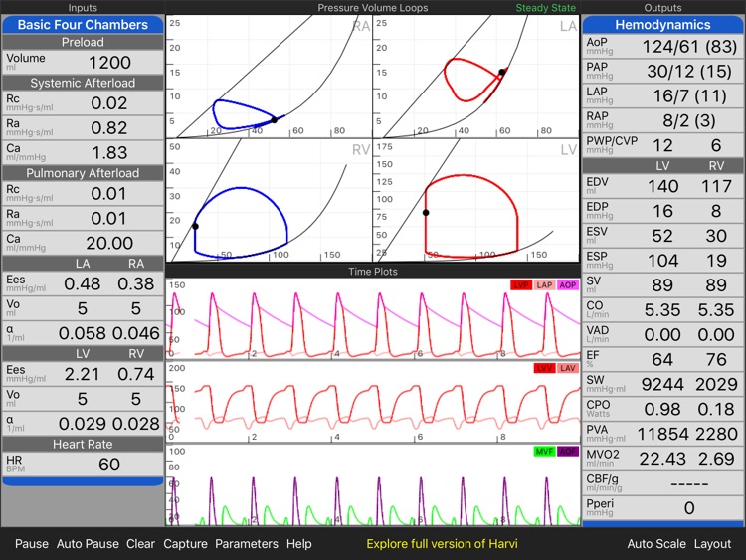Select the RV Ees value 0.74

pos(136,374)
